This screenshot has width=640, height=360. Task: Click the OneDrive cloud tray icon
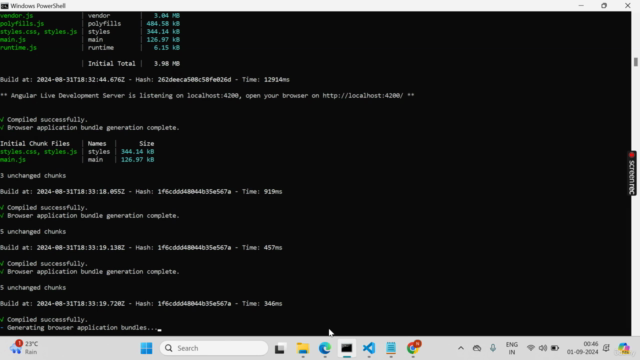[x=477, y=348]
